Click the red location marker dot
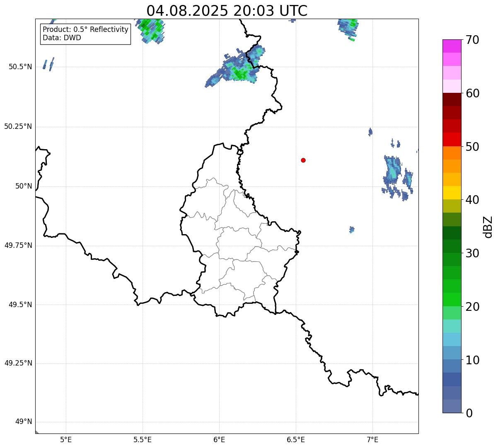The width and height of the screenshot is (498, 448). point(303,160)
